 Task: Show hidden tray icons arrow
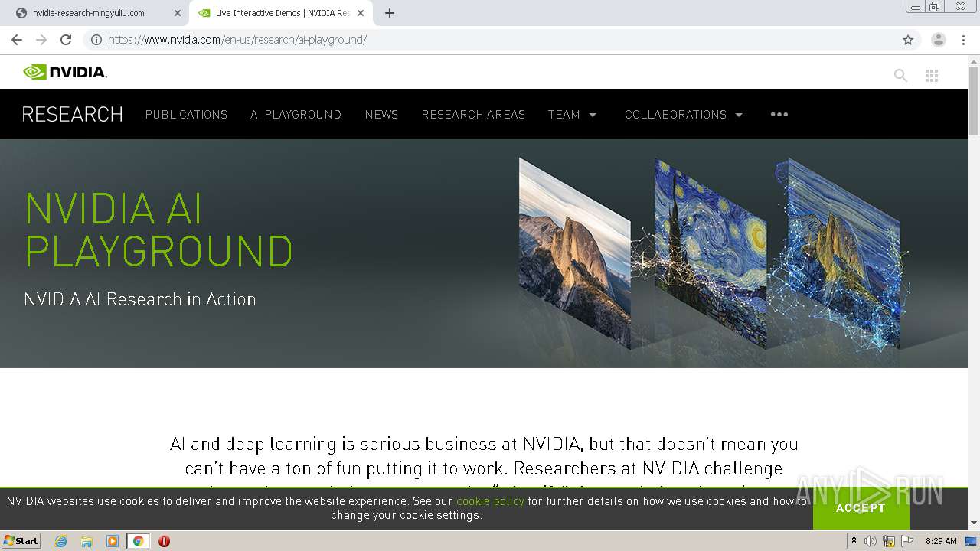coord(854,541)
